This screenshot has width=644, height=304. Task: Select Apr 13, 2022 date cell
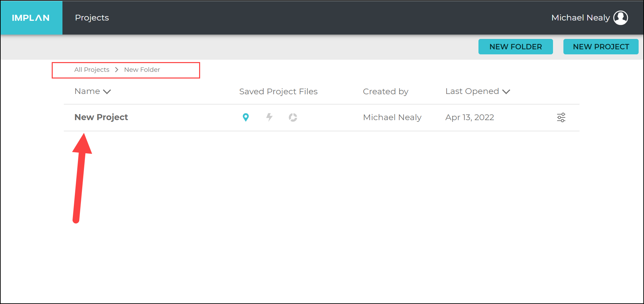470,117
